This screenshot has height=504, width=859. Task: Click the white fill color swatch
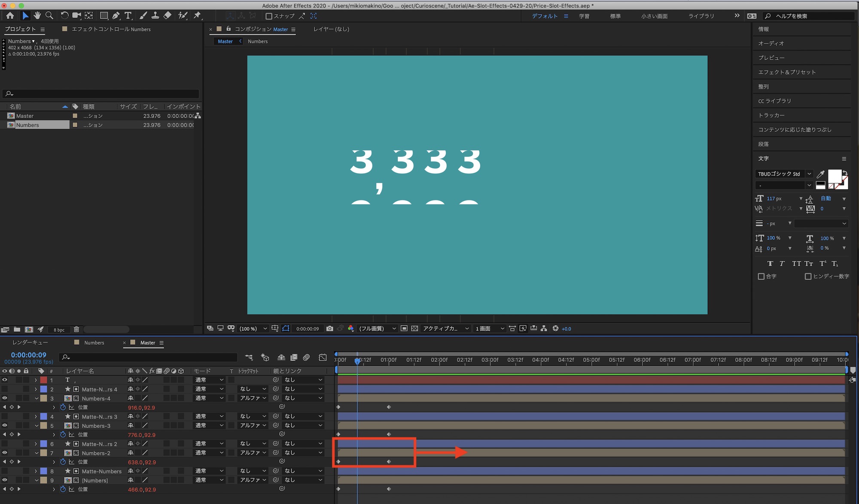coord(834,176)
